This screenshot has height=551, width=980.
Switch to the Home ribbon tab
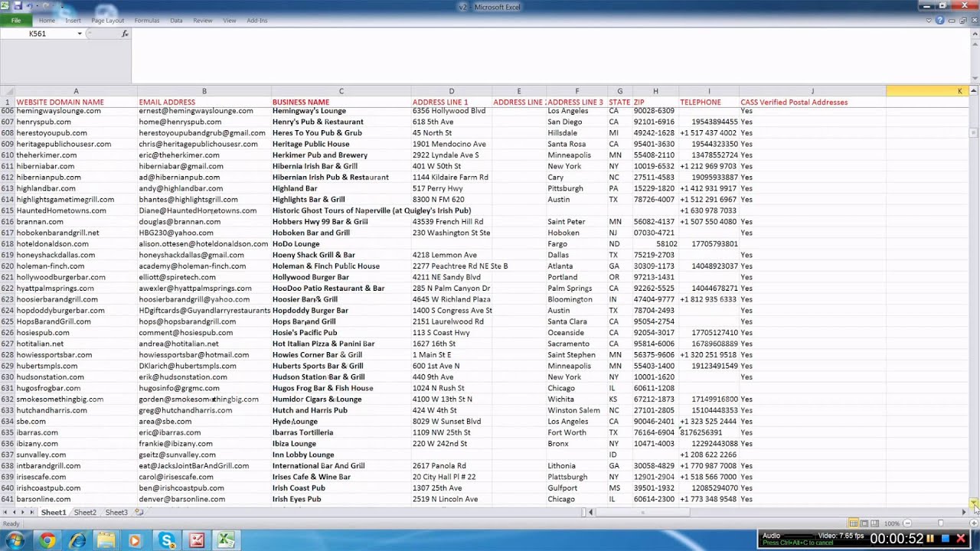[x=47, y=21]
